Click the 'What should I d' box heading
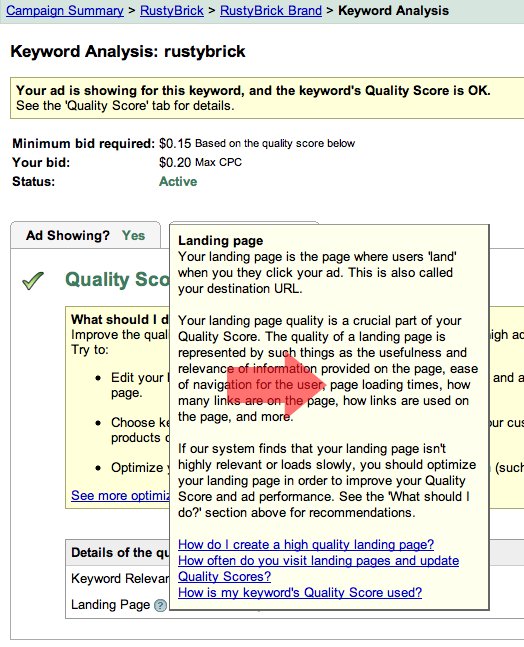 coord(120,319)
